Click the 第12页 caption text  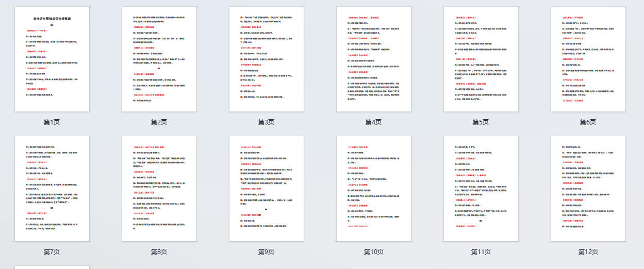(x=588, y=252)
